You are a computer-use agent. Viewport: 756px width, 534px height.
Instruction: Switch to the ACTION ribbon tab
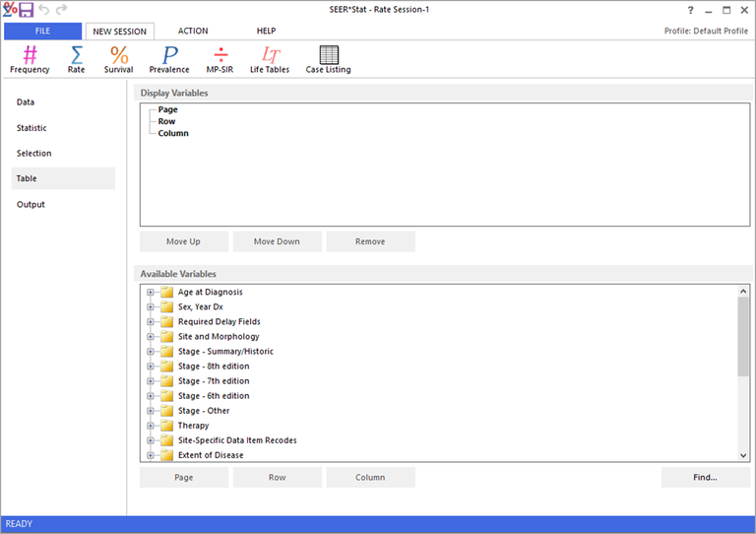tap(193, 32)
